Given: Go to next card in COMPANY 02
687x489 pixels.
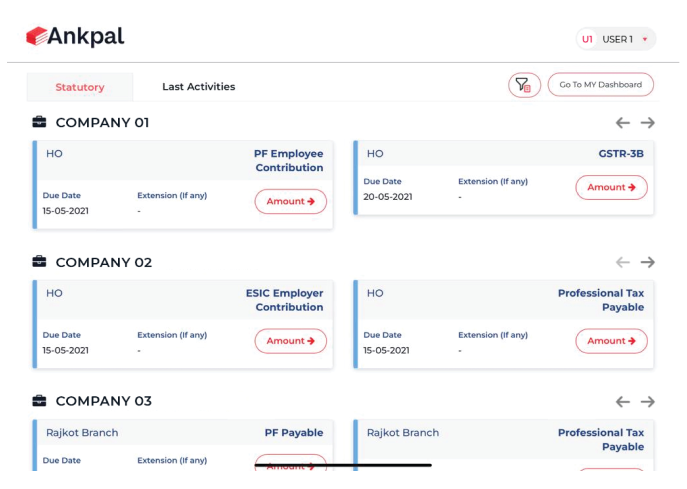Looking at the screenshot, I should tap(648, 262).
